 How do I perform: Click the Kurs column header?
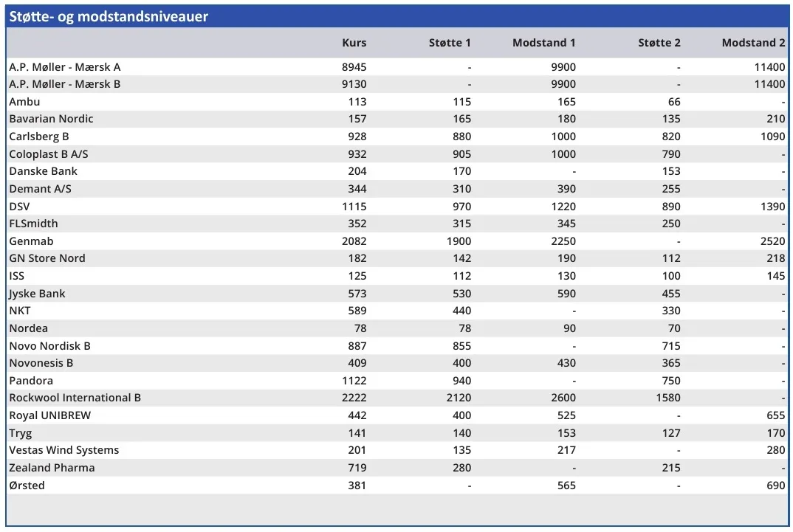point(354,43)
